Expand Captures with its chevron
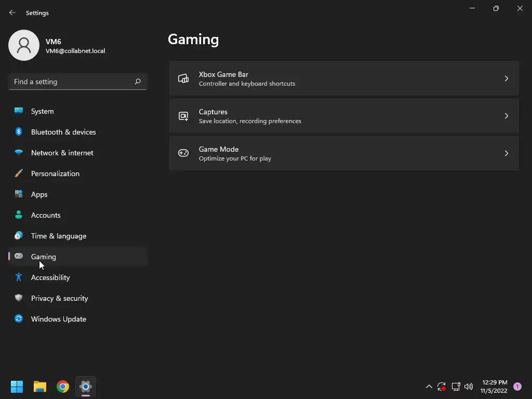 click(506, 116)
